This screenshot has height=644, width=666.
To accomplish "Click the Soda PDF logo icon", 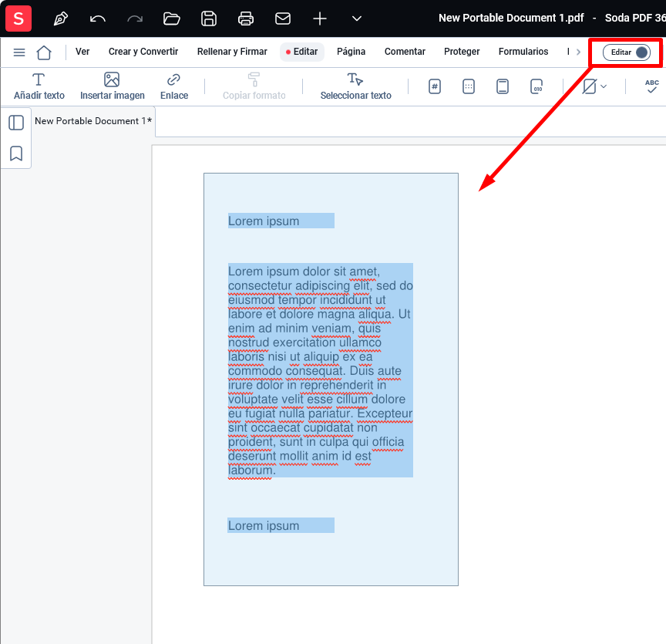I will [x=18, y=19].
